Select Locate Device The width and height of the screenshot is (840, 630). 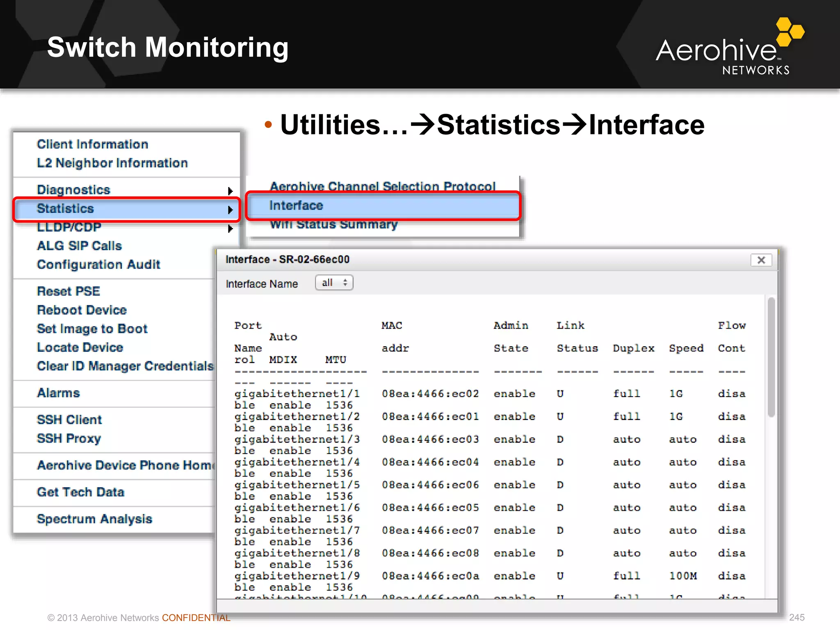(x=80, y=347)
